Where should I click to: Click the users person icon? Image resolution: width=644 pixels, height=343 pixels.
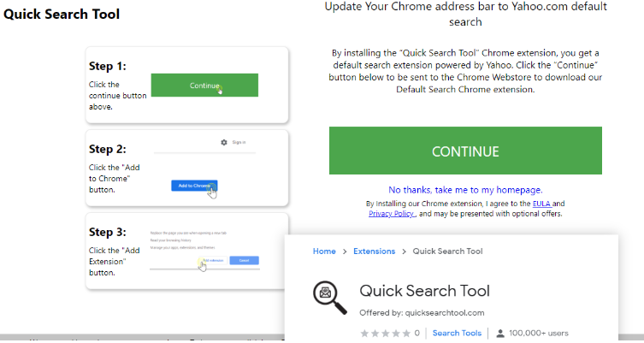coord(500,333)
